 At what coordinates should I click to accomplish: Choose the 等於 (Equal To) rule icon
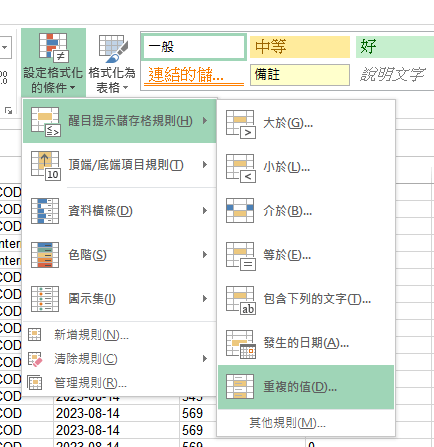pos(241,256)
